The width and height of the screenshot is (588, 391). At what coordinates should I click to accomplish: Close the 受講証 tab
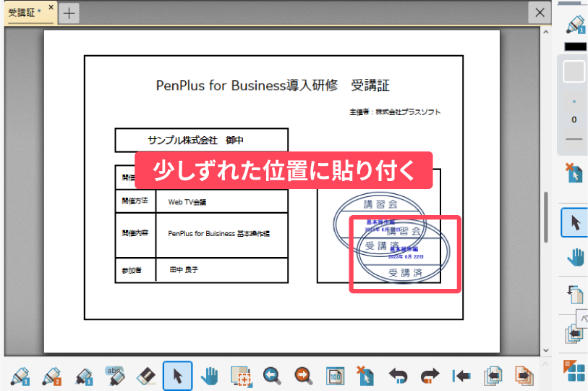[x=51, y=7]
